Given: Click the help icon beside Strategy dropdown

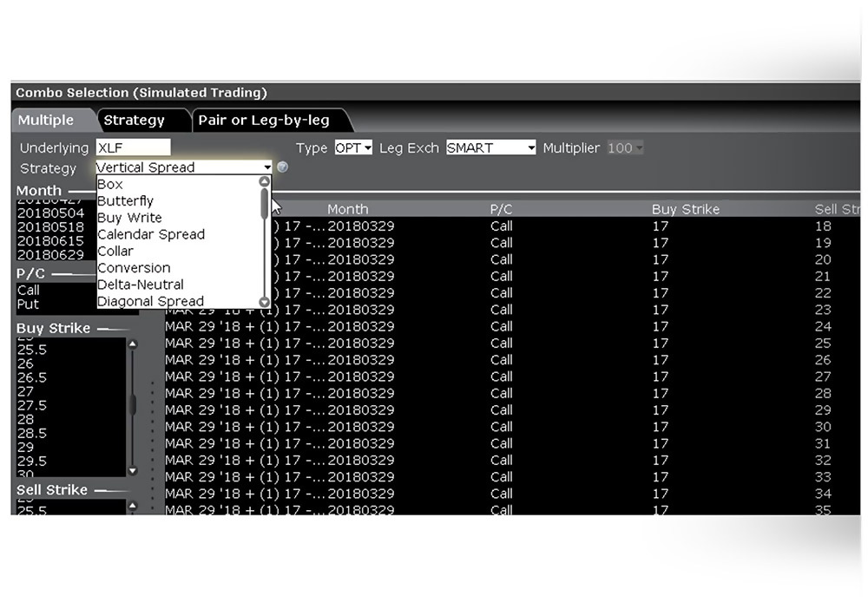Looking at the screenshot, I should (x=282, y=167).
